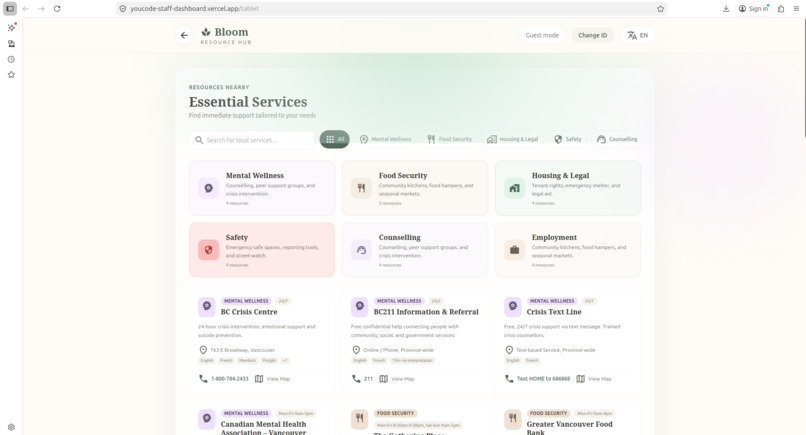This screenshot has height=435, width=806.
Task: Go back using the Bloom back arrow
Action: pyautogui.click(x=184, y=35)
